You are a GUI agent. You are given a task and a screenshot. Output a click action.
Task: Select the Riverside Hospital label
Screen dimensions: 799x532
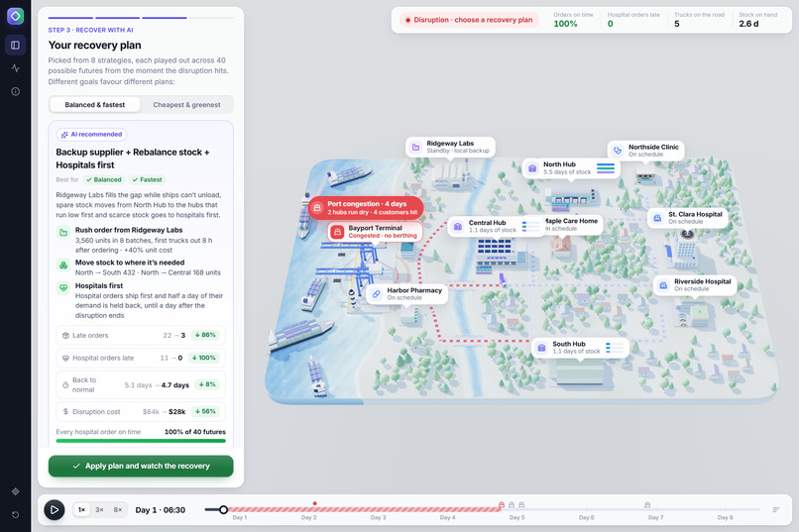tap(695, 285)
